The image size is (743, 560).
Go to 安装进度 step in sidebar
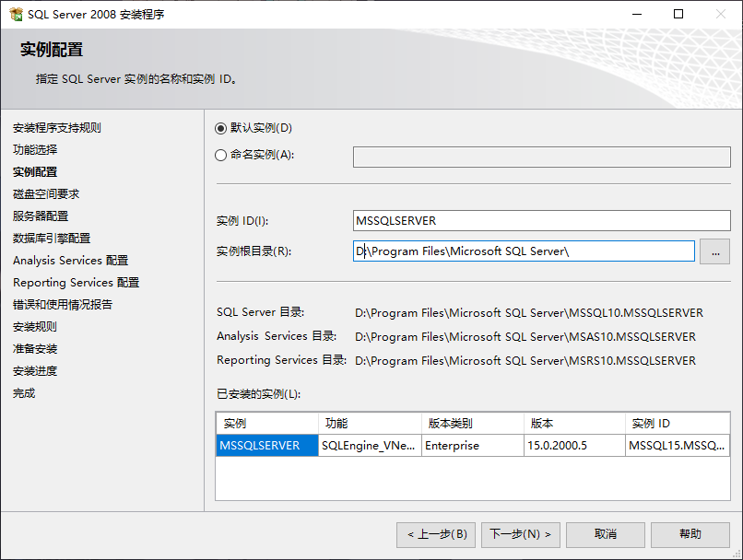35,371
